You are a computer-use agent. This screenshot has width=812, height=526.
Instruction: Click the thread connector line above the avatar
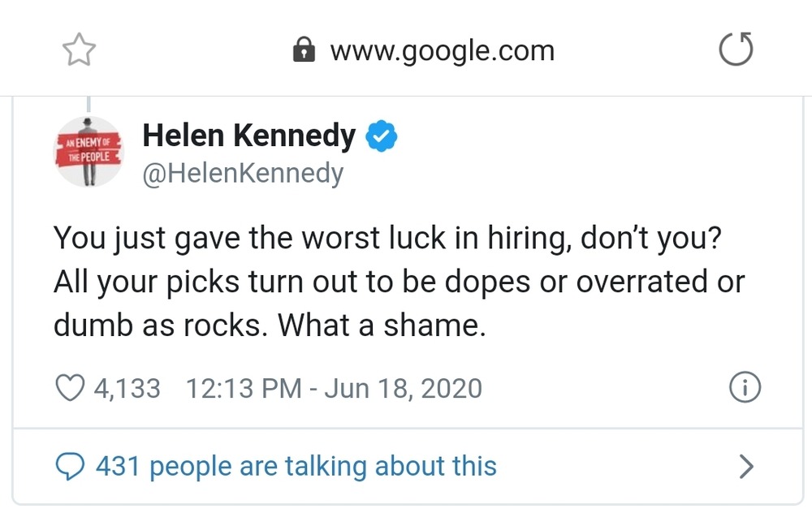pyautogui.click(x=88, y=105)
